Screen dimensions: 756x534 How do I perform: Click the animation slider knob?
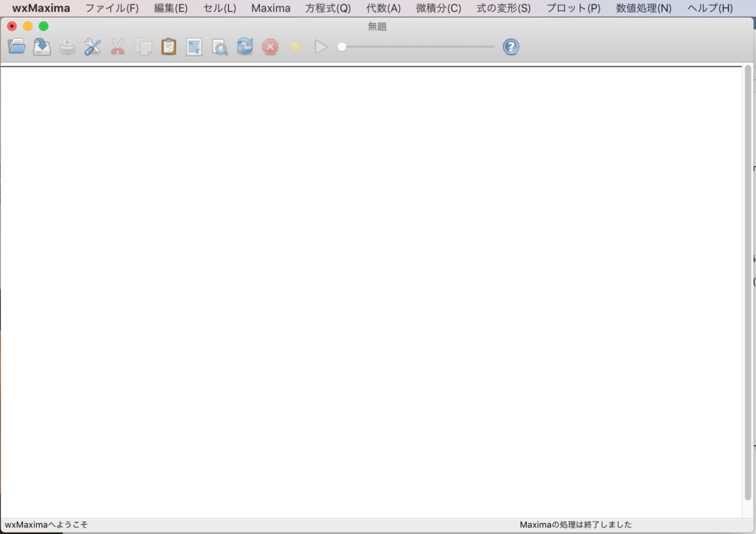342,47
